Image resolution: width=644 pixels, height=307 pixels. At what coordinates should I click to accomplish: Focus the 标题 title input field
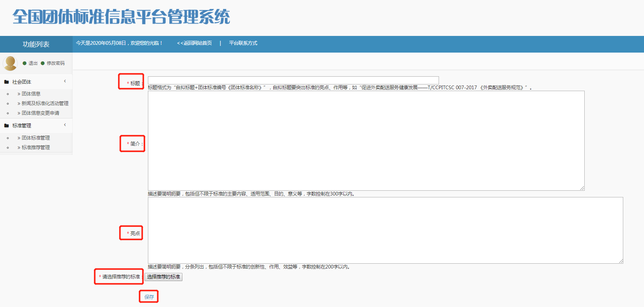tap(293, 80)
